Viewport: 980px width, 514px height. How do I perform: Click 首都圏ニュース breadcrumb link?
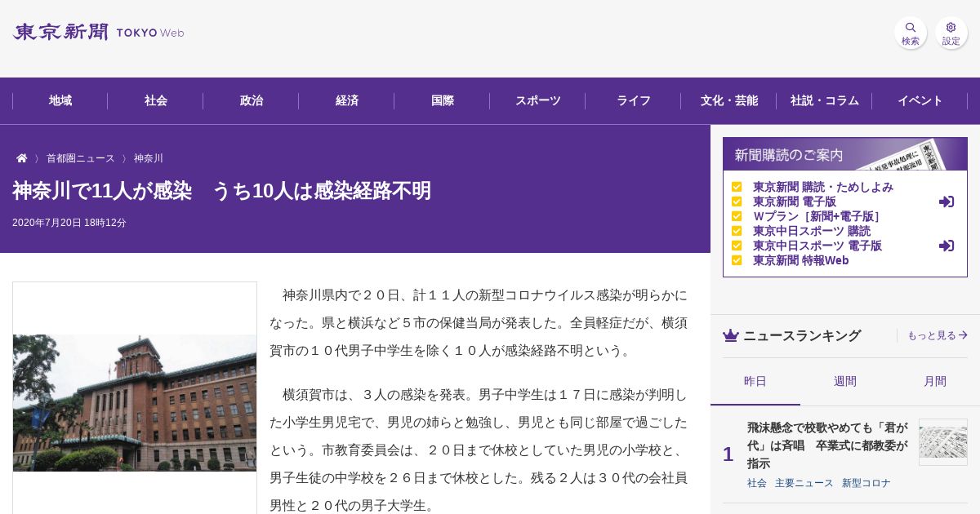coord(80,158)
